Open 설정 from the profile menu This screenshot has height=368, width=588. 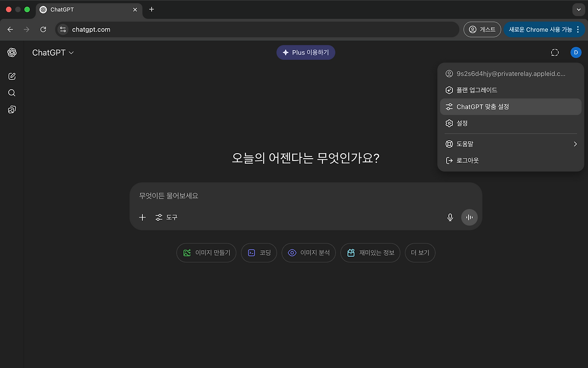click(x=511, y=123)
